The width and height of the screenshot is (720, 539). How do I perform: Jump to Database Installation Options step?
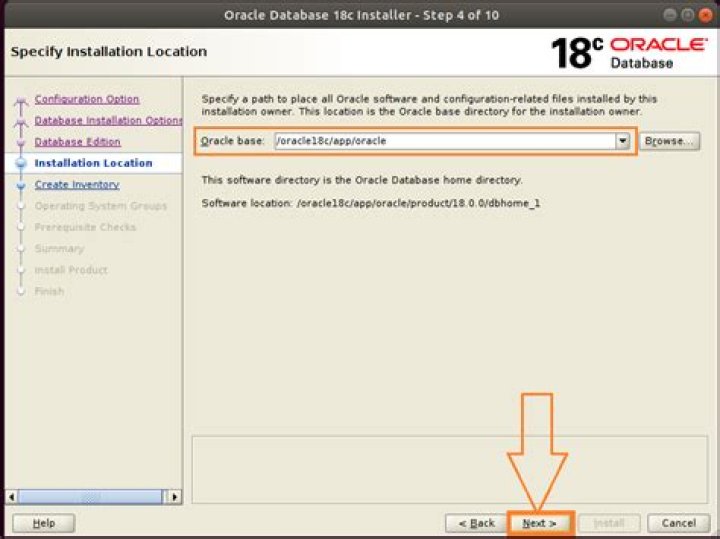tap(108, 120)
